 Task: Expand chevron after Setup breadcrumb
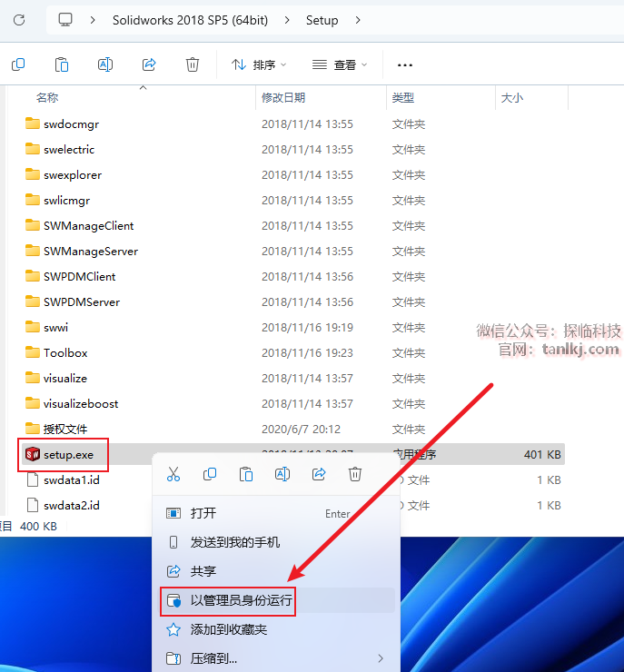coord(358,20)
